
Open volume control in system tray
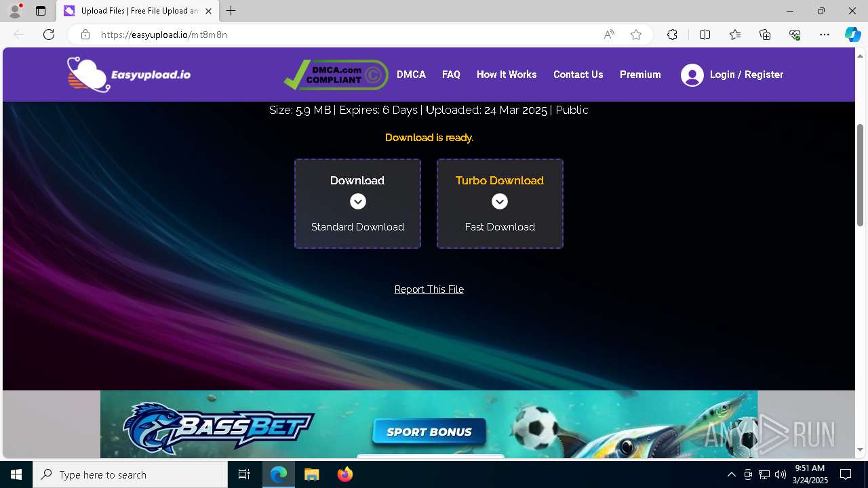tap(780, 474)
